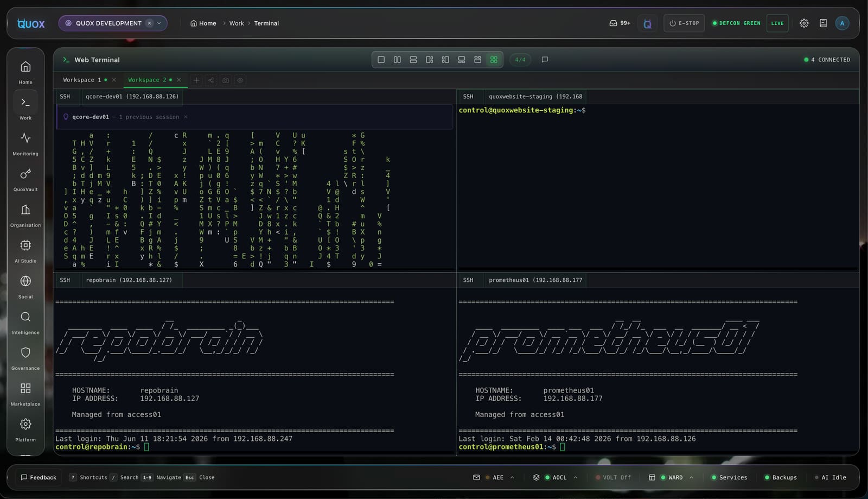The height and width of the screenshot is (499, 868).
Task: Expand the WARD menu chevron
Action: (x=691, y=477)
